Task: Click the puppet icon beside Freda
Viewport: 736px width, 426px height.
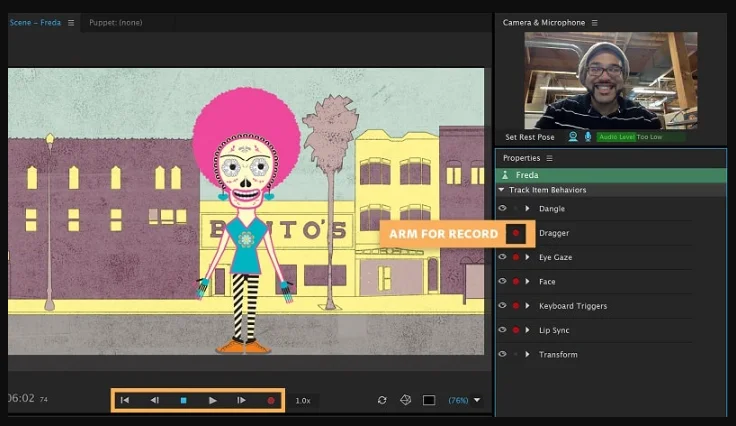Action: tap(505, 175)
